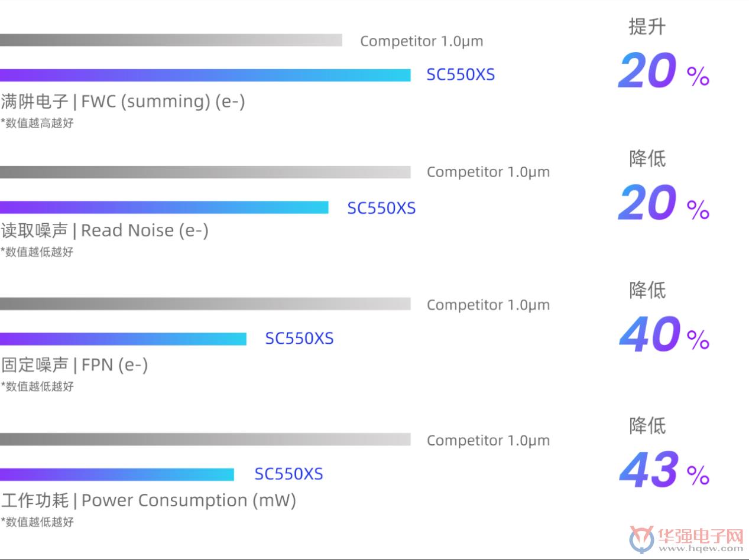
Task: Click the 40% FPN reduction figure
Action: tap(664, 335)
